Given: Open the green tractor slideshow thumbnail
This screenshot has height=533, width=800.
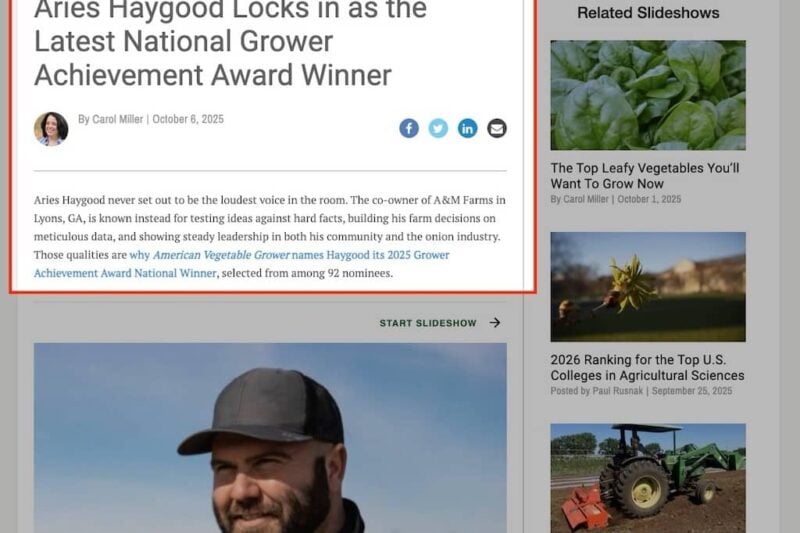Looking at the screenshot, I should [648, 478].
